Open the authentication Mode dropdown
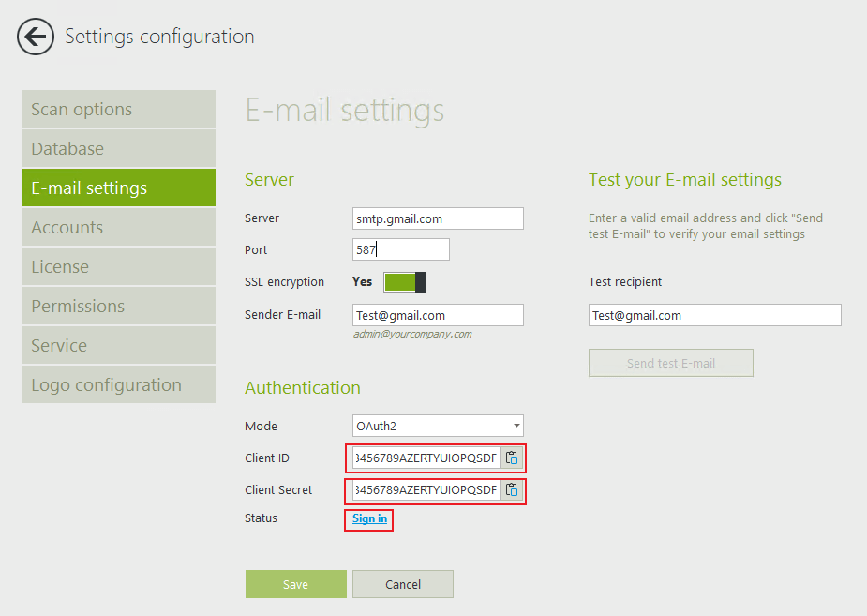Image resolution: width=867 pixels, height=616 pixels. (x=438, y=427)
